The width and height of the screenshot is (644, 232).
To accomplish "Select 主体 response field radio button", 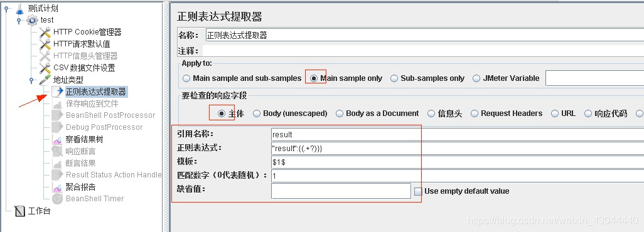I will [222, 113].
